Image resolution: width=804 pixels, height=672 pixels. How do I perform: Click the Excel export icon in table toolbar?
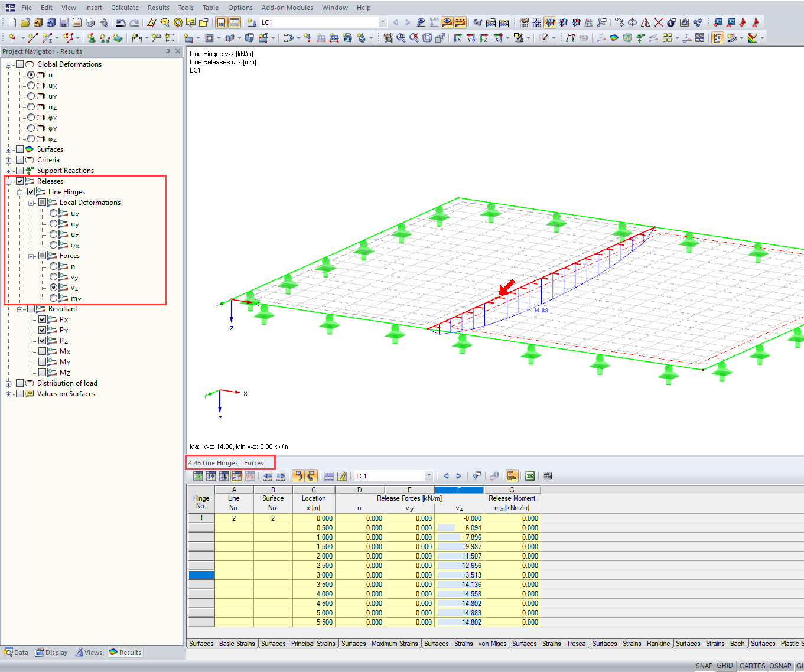click(530, 476)
